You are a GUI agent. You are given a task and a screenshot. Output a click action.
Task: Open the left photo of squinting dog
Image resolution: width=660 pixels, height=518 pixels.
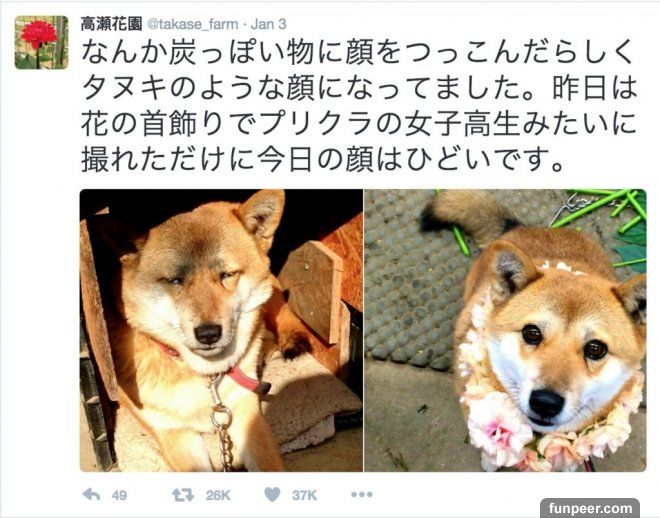[221, 330]
